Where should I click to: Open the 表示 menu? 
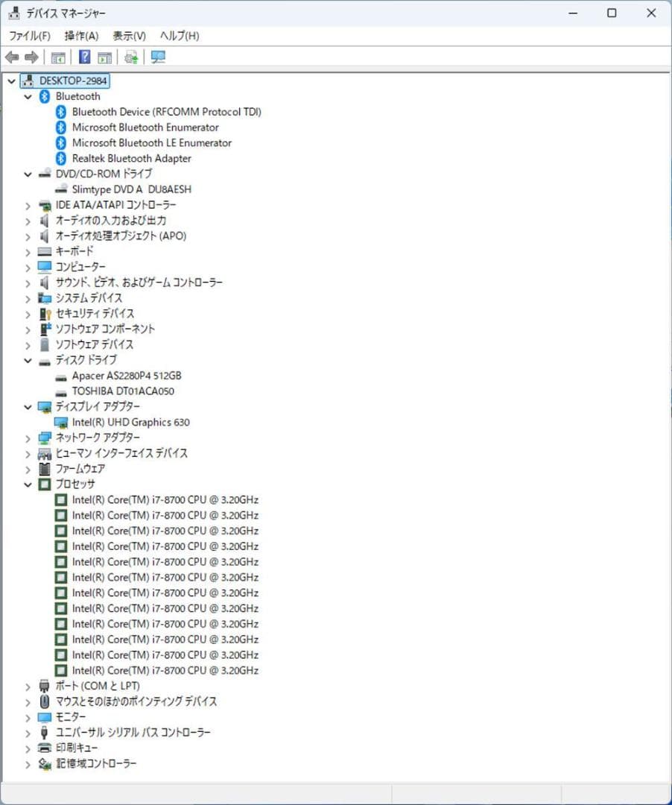click(127, 35)
